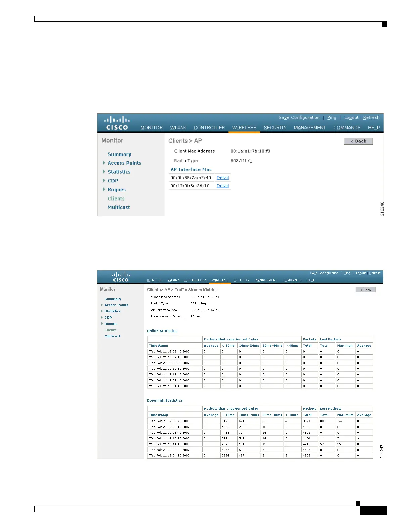Image resolution: width=411 pixels, height=532 pixels.
Task: Click Clients > AP > Traffic Stream Metrics title
Action: point(182,290)
